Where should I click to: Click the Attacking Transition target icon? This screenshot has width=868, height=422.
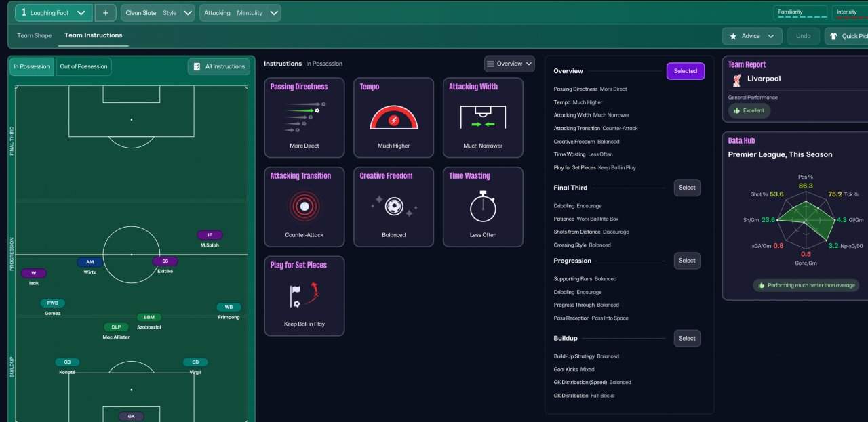point(304,206)
